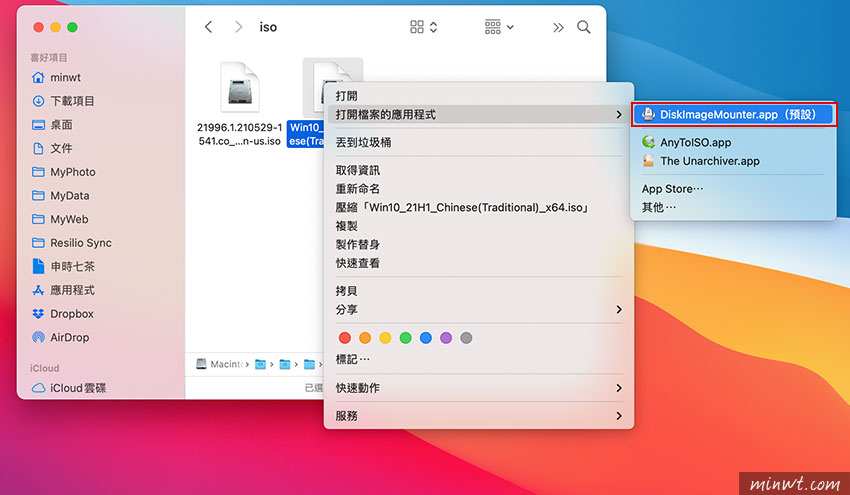This screenshot has height=495, width=850.
Task: Open 申時七茶 document in sidebar
Action: [63, 266]
